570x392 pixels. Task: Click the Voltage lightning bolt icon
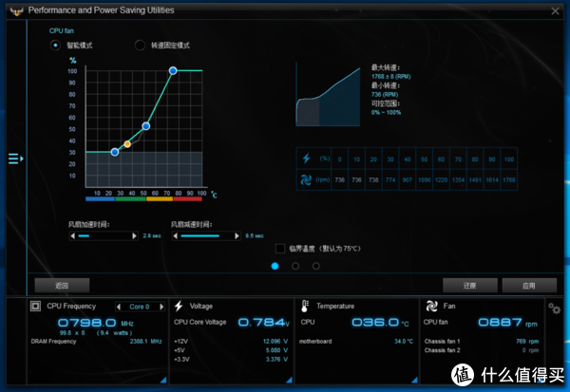179,306
